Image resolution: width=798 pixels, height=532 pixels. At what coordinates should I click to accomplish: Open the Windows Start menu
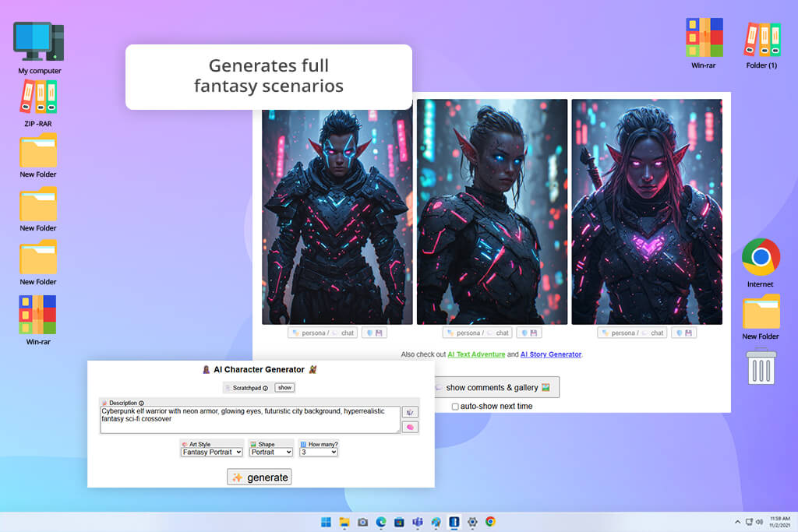(326, 522)
